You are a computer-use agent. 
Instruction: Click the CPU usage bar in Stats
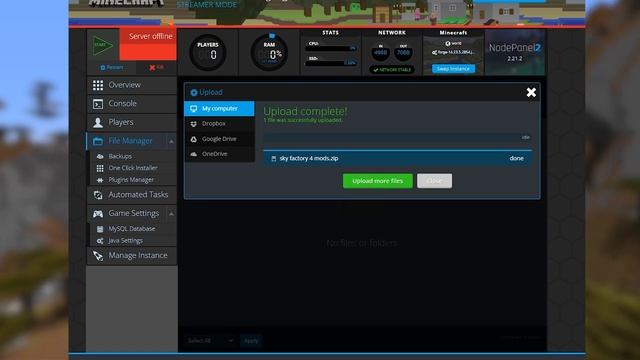coord(331,49)
